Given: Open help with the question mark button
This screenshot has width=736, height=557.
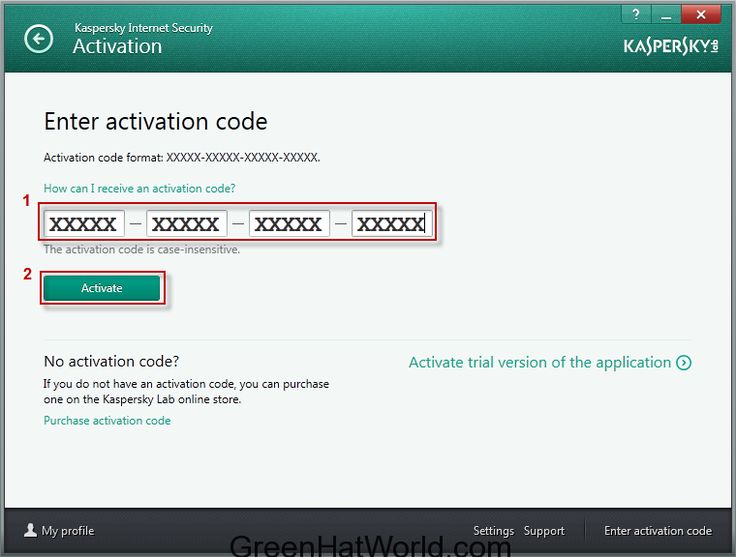Looking at the screenshot, I should (636, 15).
